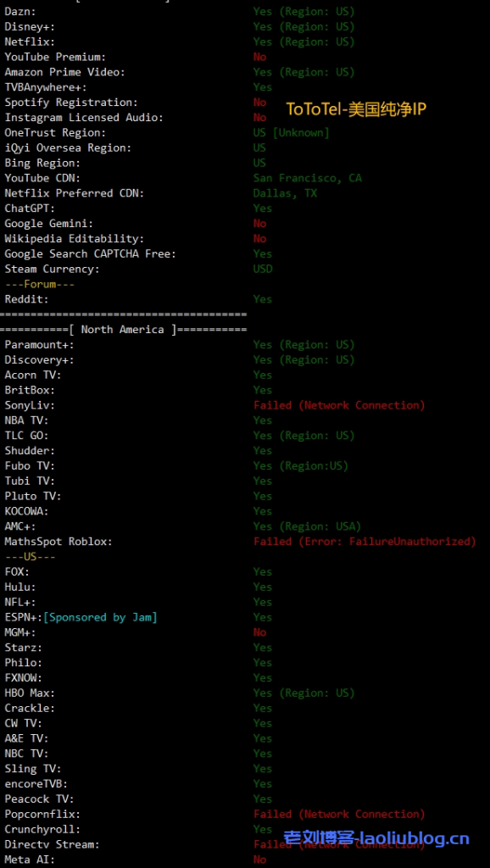Screen dimensions: 490x868
Task: Select the Netflix result line
Action: click(x=180, y=42)
